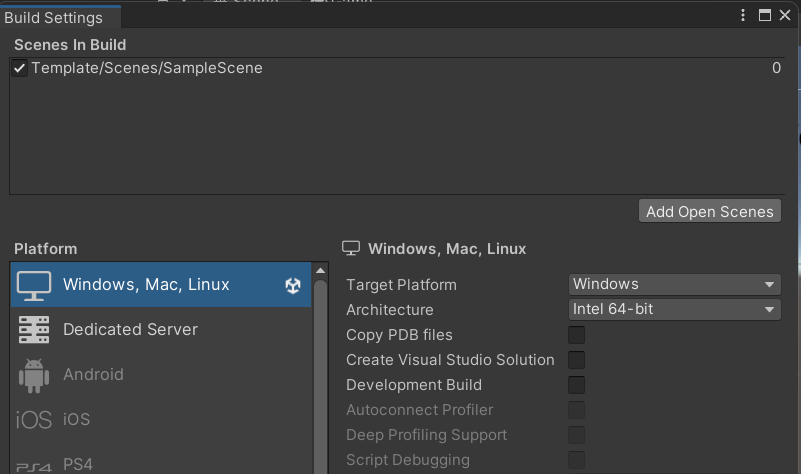The width and height of the screenshot is (801, 474).
Task: Click the PS4 platform logo icon
Action: pos(34,467)
